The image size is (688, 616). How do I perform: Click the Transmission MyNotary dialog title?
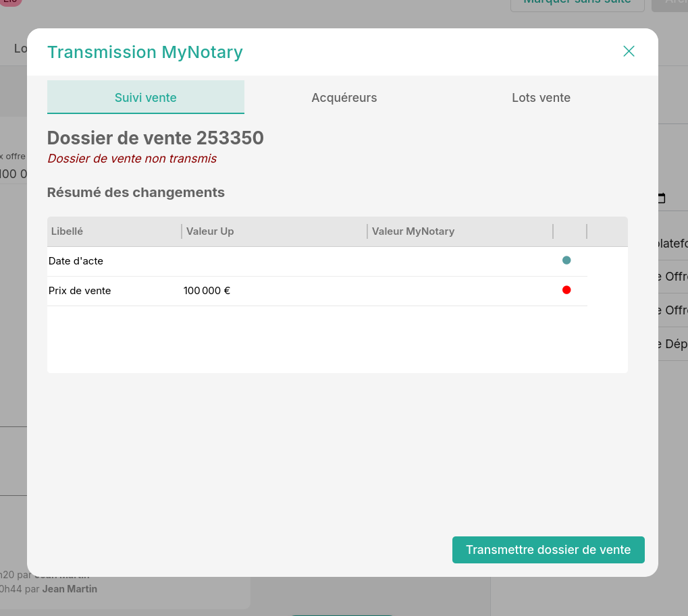tap(144, 52)
